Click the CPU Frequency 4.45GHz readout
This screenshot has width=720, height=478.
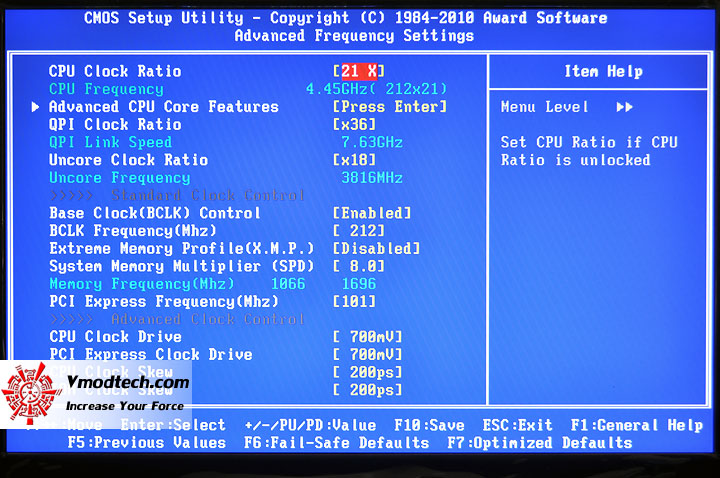377,89
